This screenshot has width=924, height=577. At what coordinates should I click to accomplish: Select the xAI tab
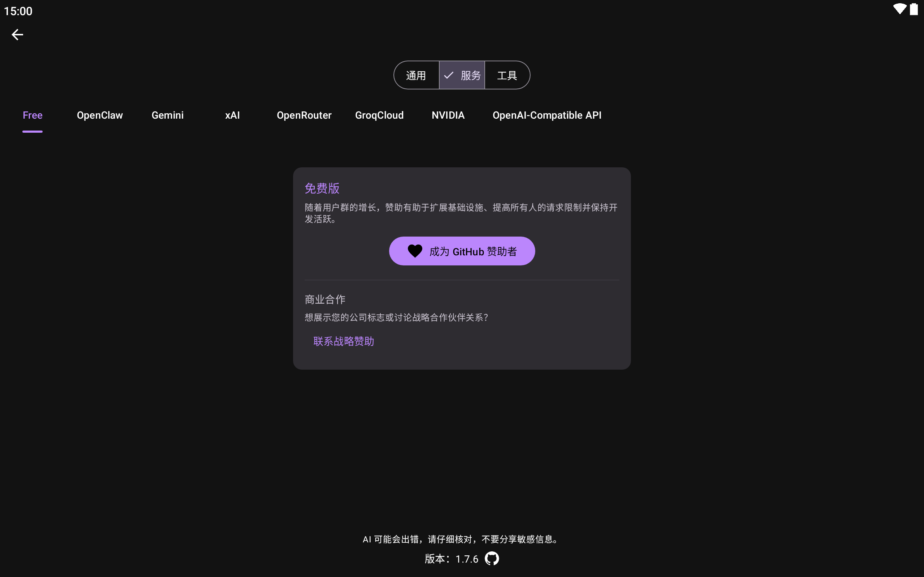[x=232, y=115]
